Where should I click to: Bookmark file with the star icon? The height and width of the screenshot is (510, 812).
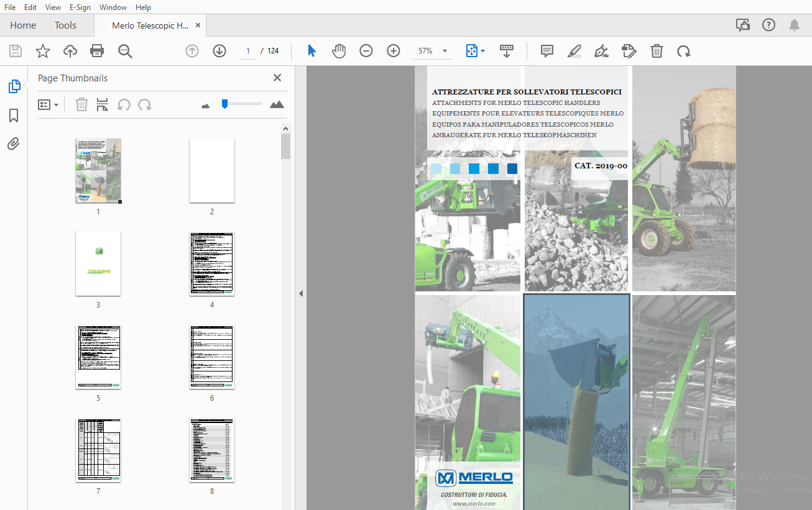coord(42,51)
